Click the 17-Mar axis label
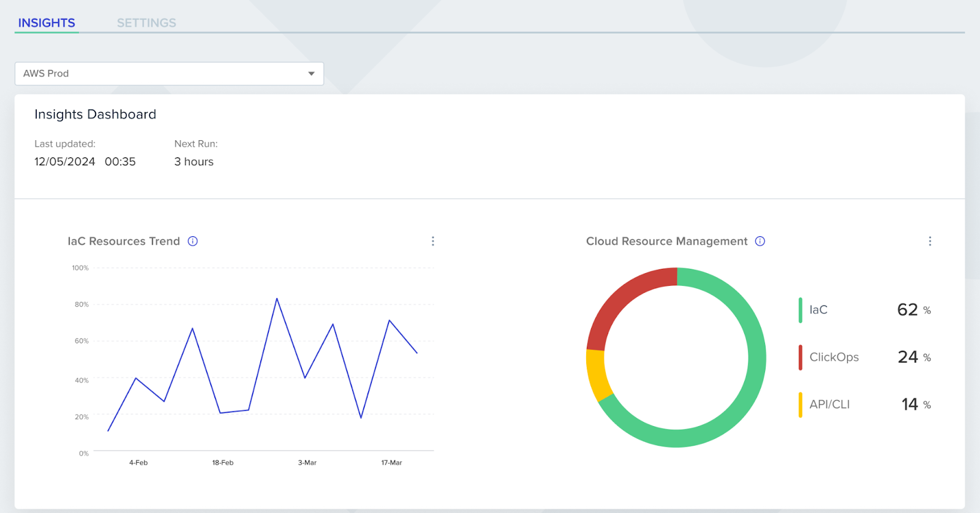Viewport: 980px width, 513px height. coord(391,463)
